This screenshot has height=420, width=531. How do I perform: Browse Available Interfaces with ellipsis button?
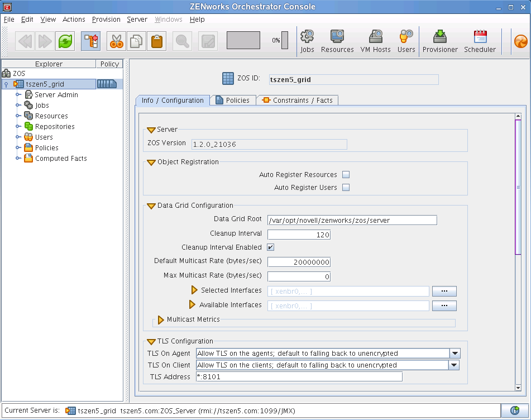pyautogui.click(x=444, y=306)
